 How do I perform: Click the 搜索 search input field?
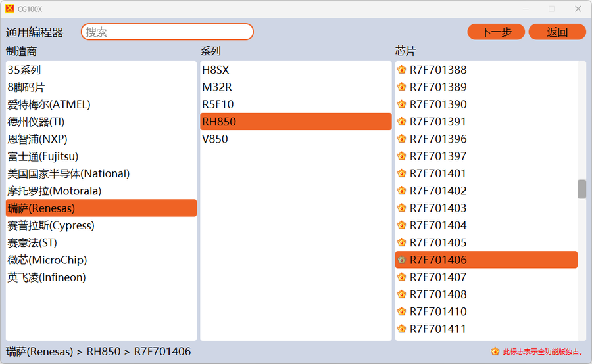pyautogui.click(x=167, y=32)
